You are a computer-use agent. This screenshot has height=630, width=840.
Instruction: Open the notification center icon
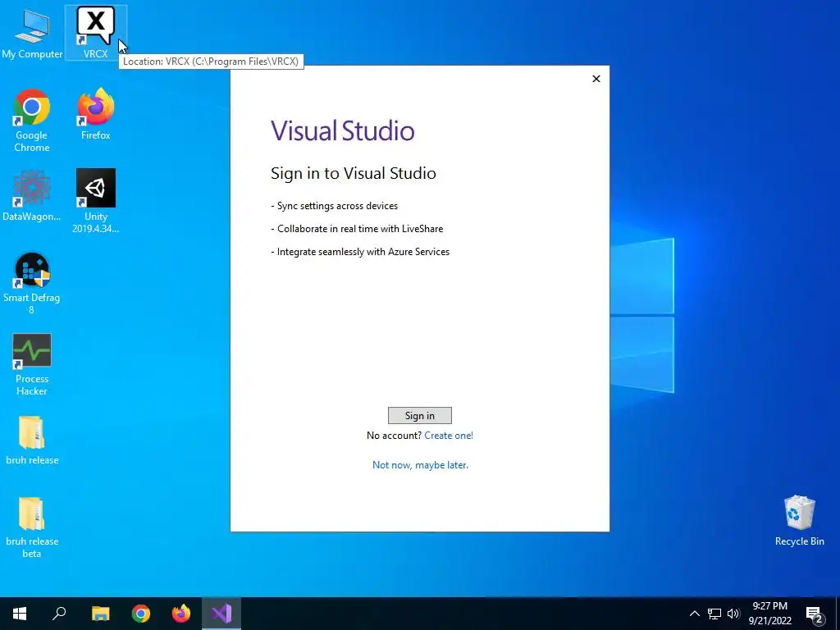[815, 614]
